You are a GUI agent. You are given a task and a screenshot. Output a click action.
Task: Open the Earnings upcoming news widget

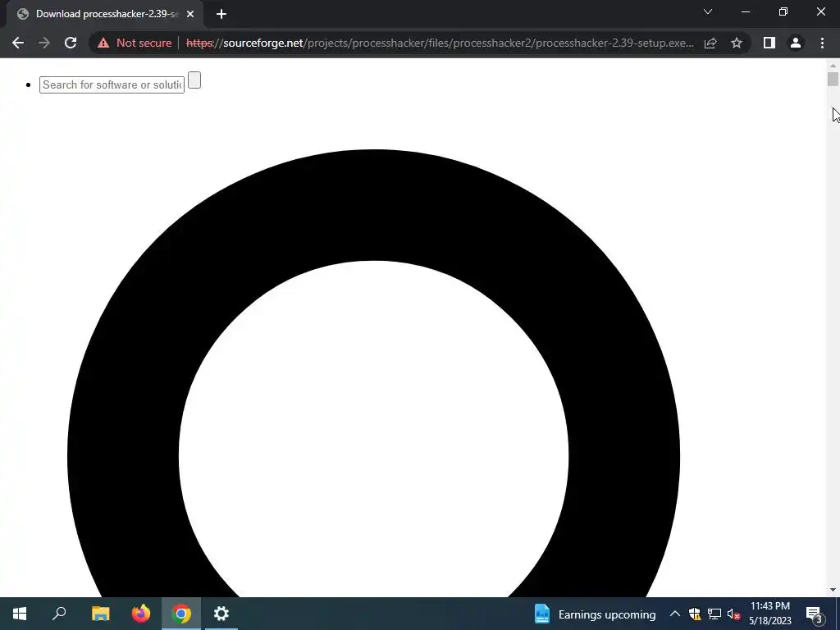pyautogui.click(x=595, y=614)
